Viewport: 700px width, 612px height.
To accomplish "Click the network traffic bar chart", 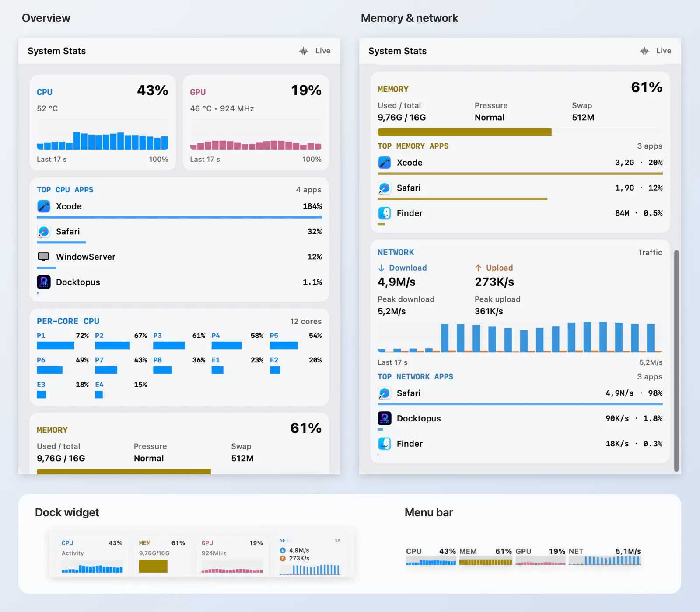I will (x=520, y=337).
